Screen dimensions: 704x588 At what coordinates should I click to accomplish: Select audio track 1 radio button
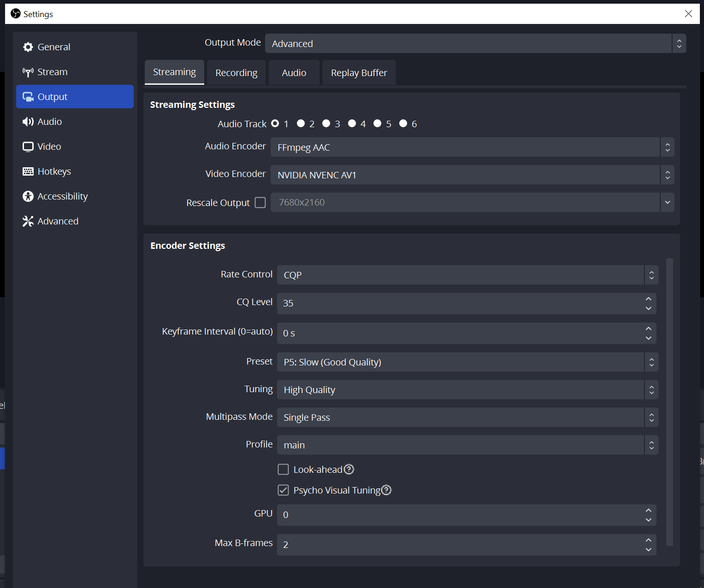[275, 123]
